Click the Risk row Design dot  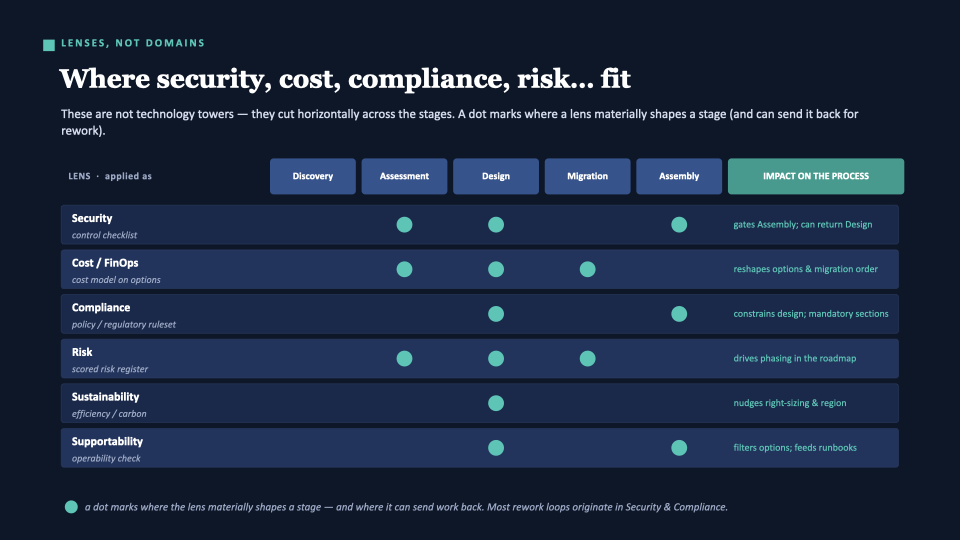click(x=496, y=359)
